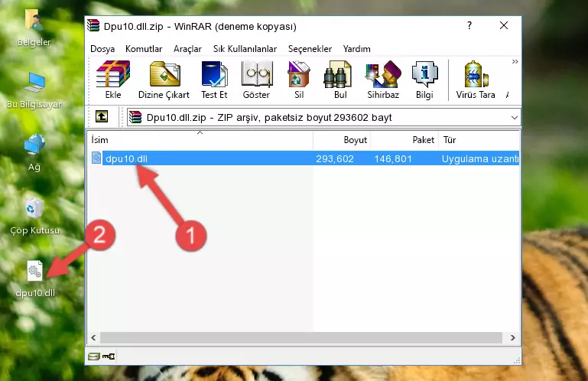
Task: Close the WinRAR window
Action: 504,25
